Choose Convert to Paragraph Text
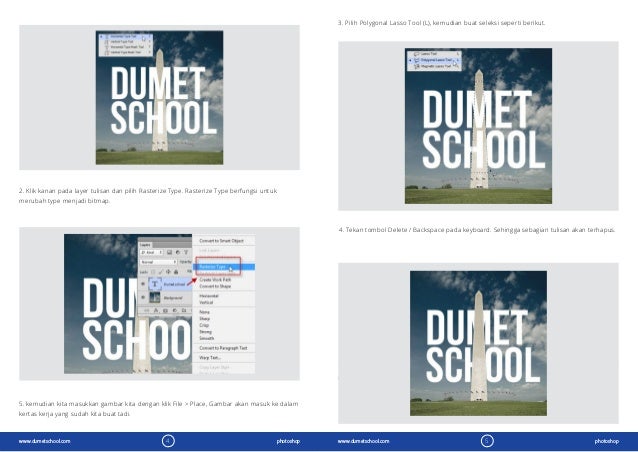Image resolution: width=638 pixels, height=452 pixels. (x=223, y=348)
